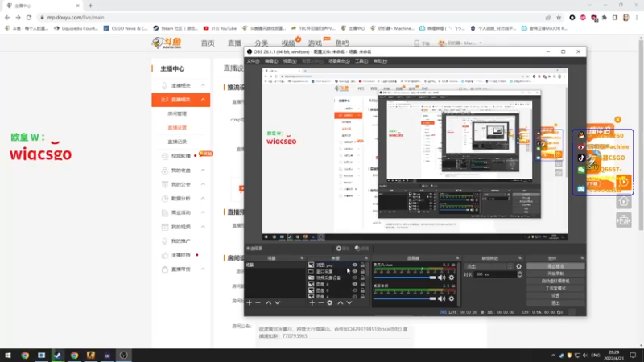
Task: Open the File menu in OBS
Action: click(x=253, y=61)
